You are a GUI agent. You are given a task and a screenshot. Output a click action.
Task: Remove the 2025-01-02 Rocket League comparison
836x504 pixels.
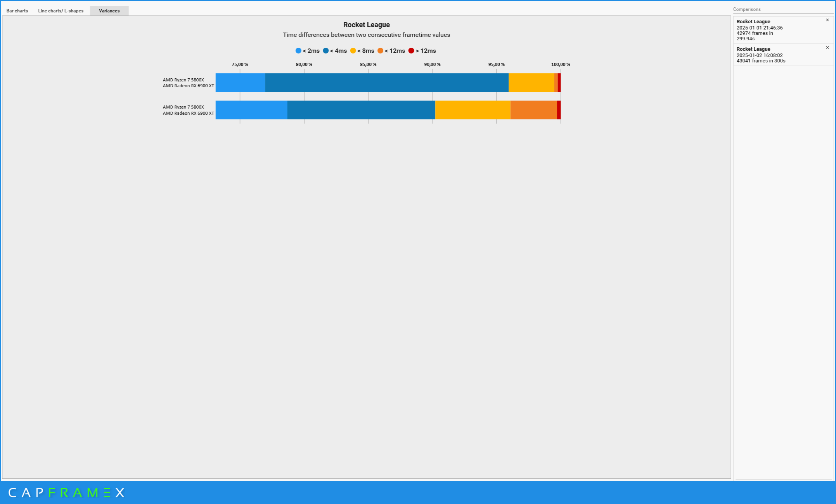pyautogui.click(x=827, y=48)
